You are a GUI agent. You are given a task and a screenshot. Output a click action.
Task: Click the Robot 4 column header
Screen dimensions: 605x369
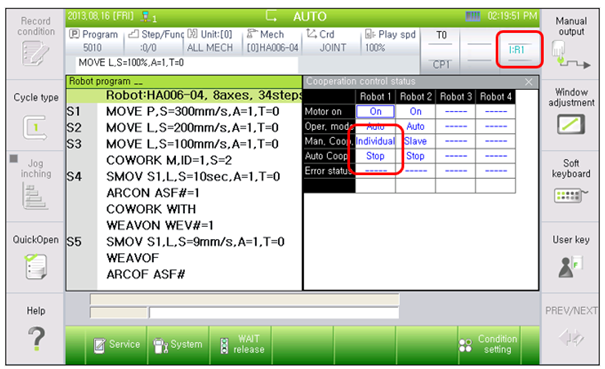(x=496, y=96)
